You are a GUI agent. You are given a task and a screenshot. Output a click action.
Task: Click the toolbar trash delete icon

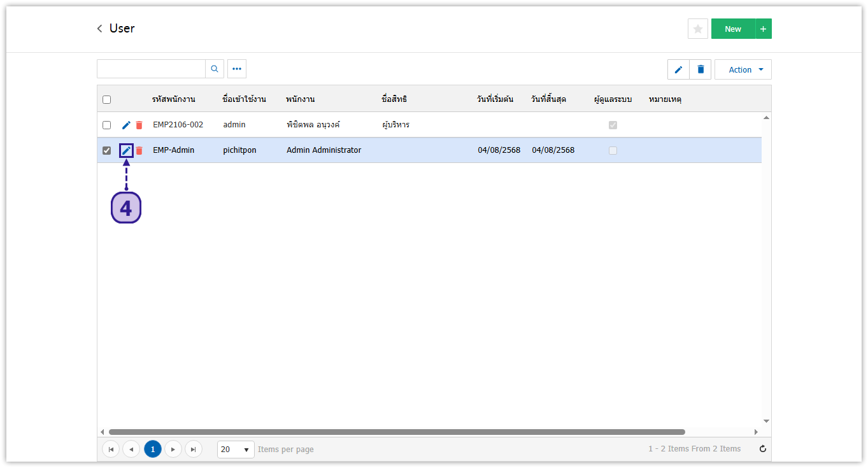pos(701,69)
